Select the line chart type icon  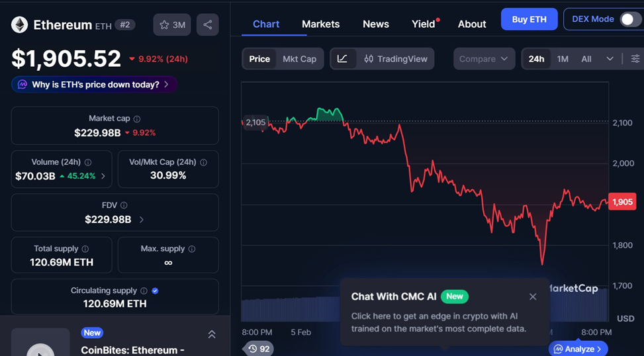coord(342,59)
